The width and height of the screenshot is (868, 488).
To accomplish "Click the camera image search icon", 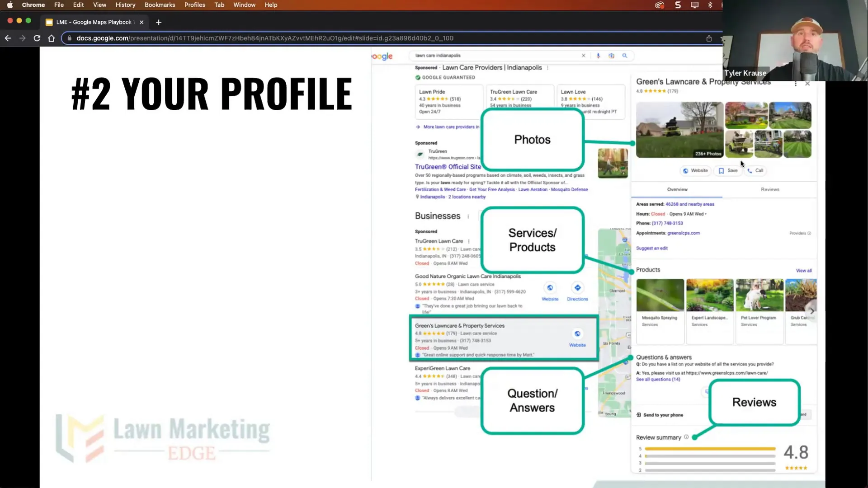I will click(x=611, y=56).
